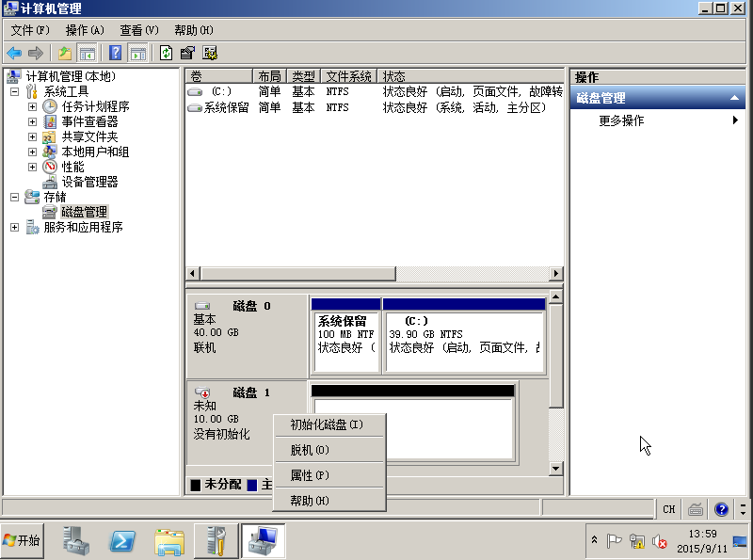Go back with the blue left arrow

click(14, 53)
